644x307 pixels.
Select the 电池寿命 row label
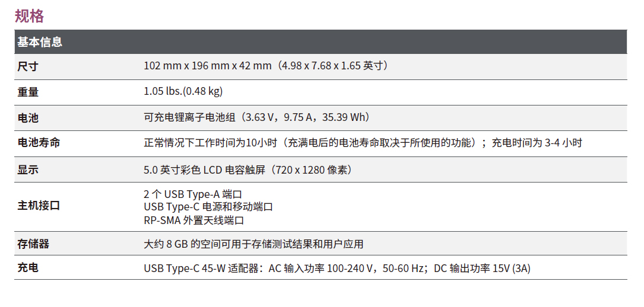point(39,143)
